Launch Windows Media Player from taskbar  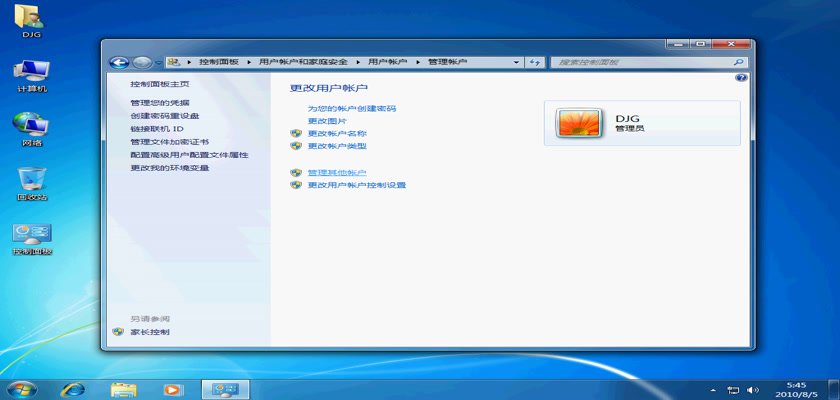tap(173, 389)
